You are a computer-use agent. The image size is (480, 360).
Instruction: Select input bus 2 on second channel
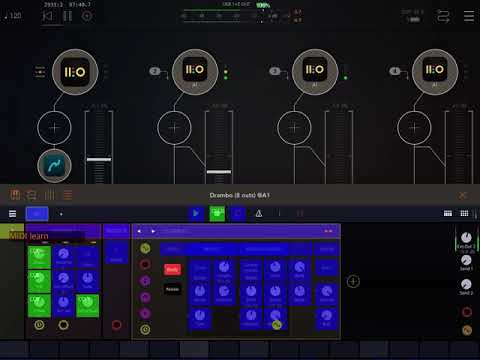pos(155,71)
